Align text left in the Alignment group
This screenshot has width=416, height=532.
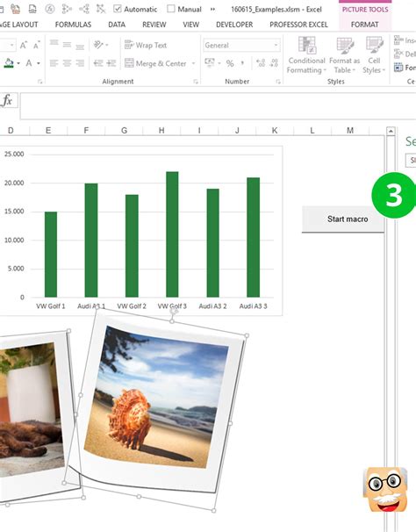point(54,63)
